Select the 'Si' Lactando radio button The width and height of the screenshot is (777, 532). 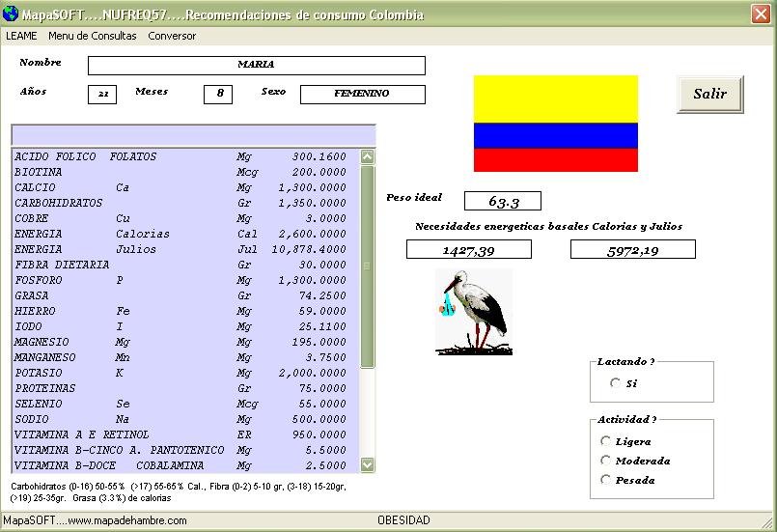(x=615, y=383)
